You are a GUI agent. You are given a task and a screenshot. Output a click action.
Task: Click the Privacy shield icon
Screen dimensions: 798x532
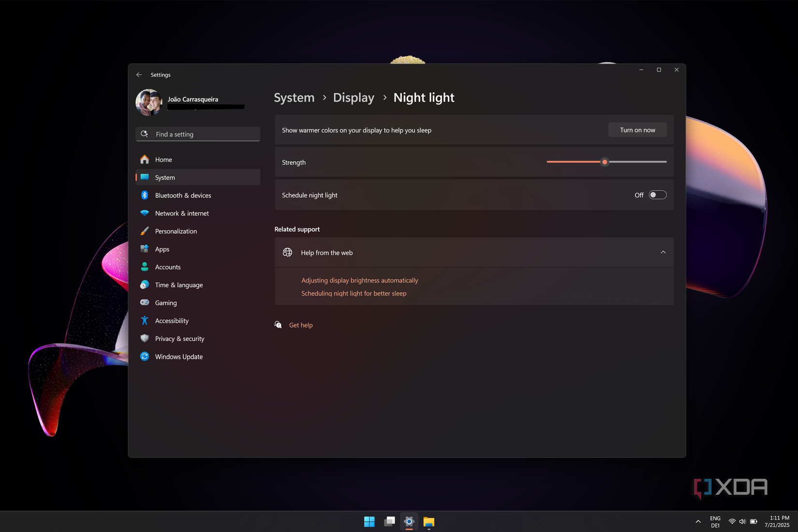(145, 339)
